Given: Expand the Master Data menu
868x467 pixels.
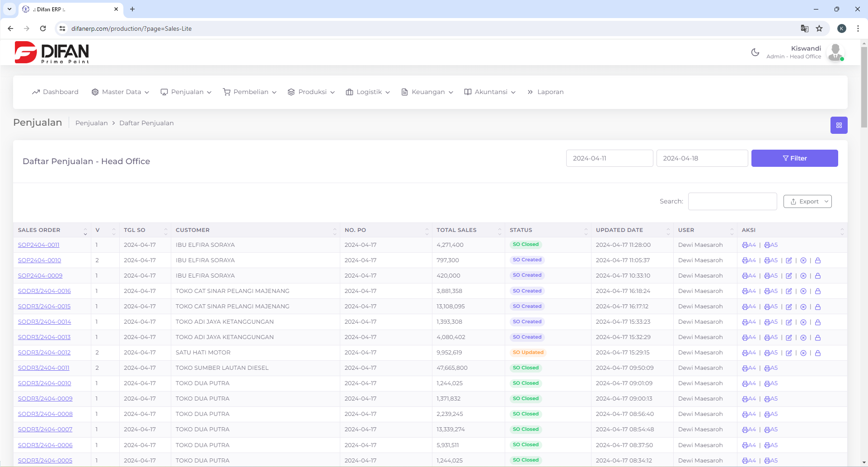Looking at the screenshot, I should coord(120,92).
